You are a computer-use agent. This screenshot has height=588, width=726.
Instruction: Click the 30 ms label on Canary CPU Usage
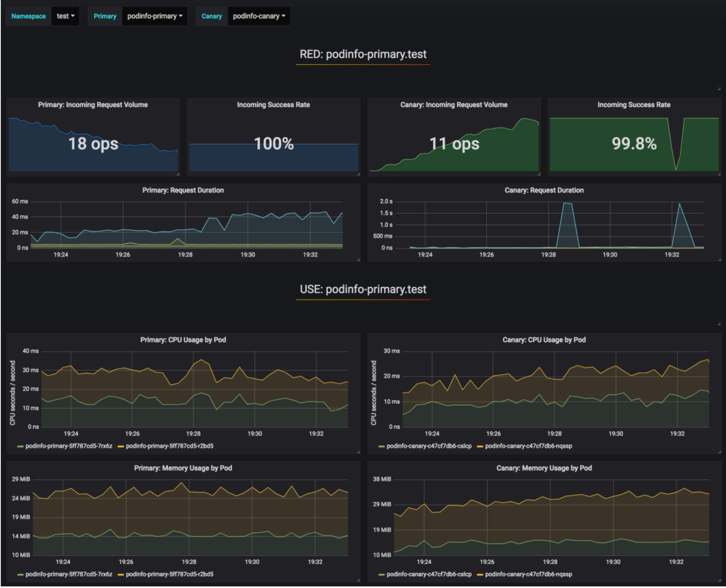click(x=391, y=351)
